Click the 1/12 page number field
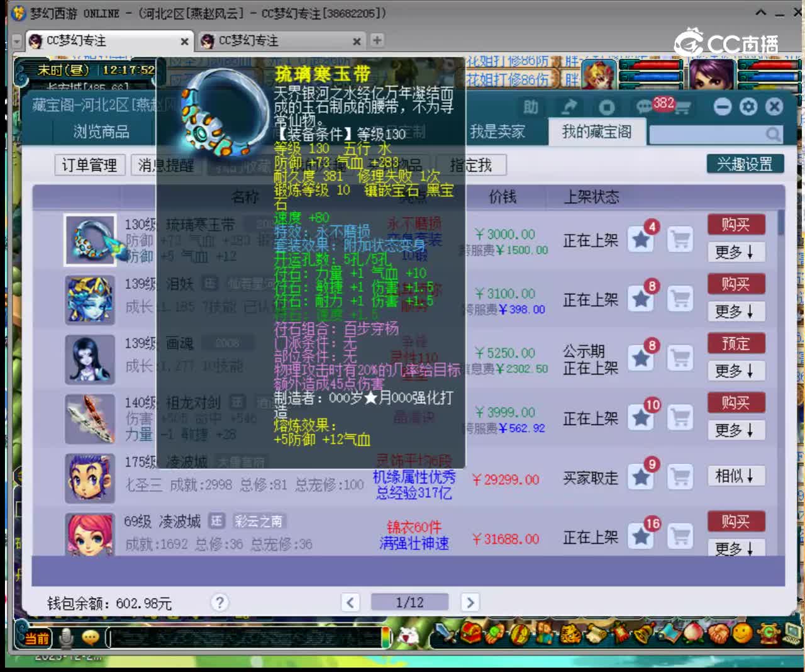The width and height of the screenshot is (805, 672). (409, 602)
